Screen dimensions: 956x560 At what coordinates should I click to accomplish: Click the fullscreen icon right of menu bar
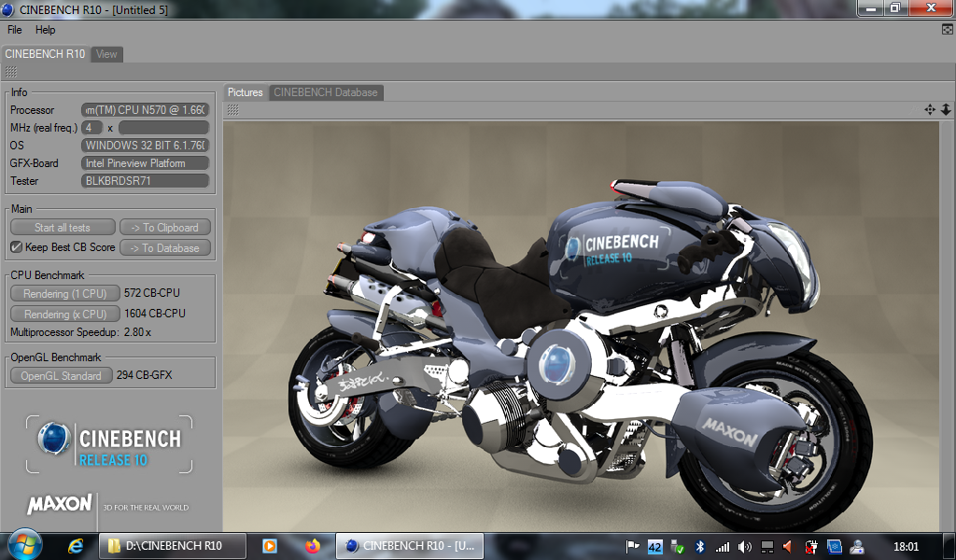(x=948, y=30)
